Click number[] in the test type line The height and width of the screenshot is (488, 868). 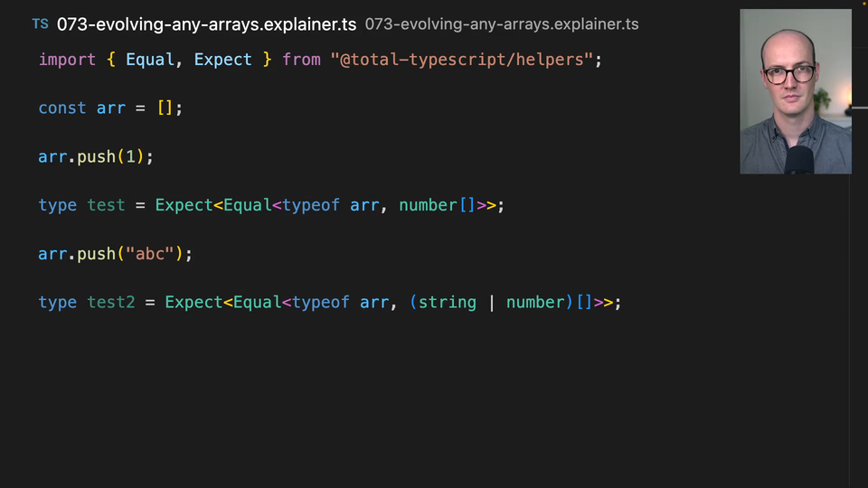(437, 206)
